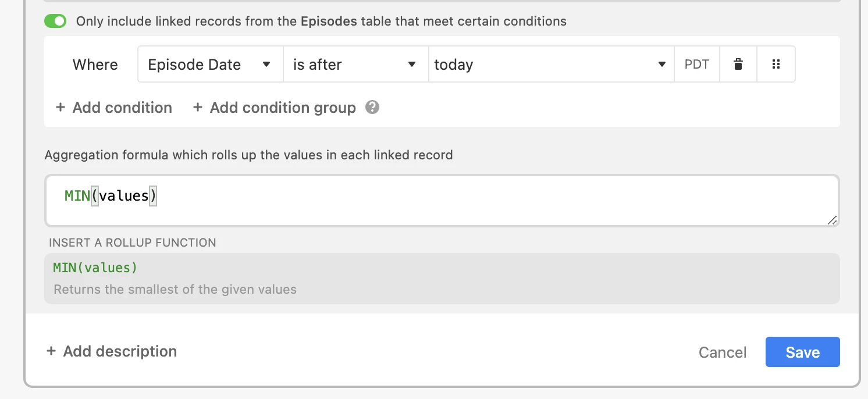Click Add description link
The height and width of the screenshot is (399, 868).
(x=120, y=351)
